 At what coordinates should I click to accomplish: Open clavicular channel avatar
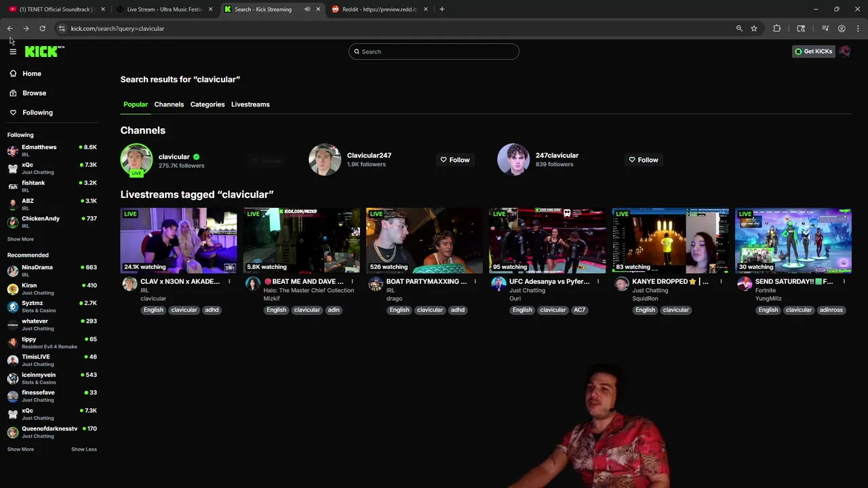pyautogui.click(x=136, y=160)
